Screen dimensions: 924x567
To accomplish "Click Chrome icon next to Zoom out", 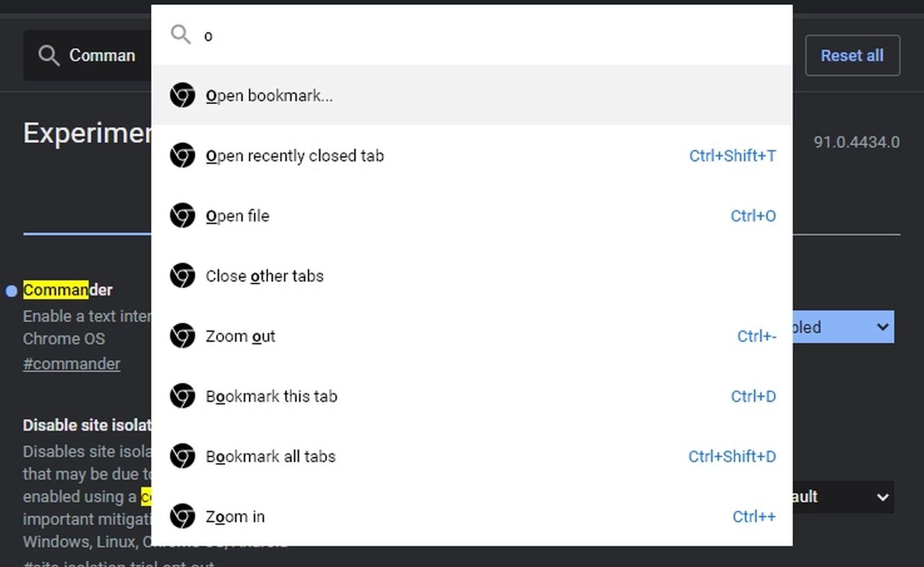I will pos(182,336).
